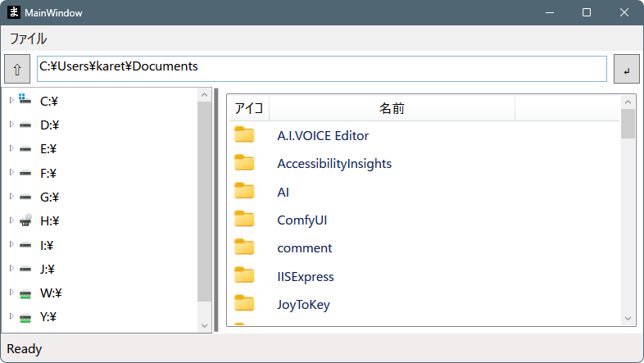
Task: Click into the path address field
Action: (x=322, y=69)
